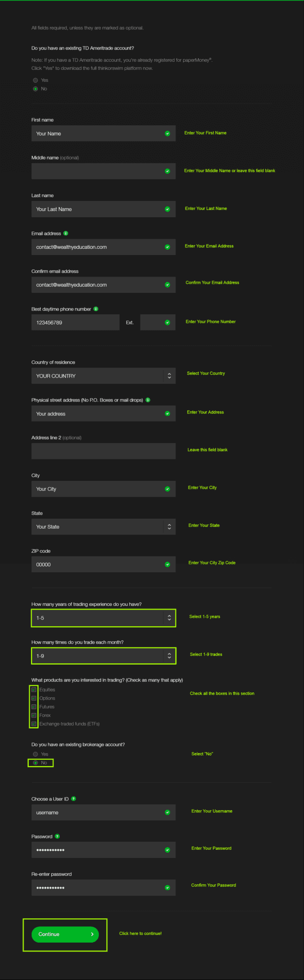Screen dimensions: 304x980
Task: Click the green checkmark in the City field
Action: point(168,489)
